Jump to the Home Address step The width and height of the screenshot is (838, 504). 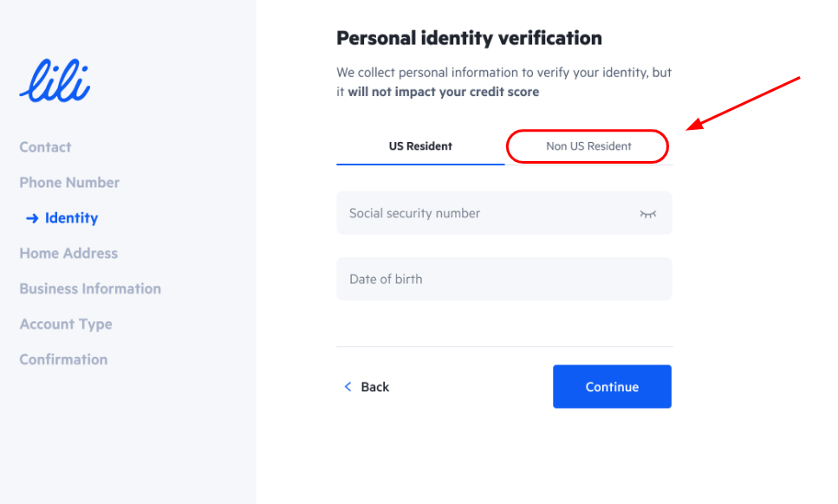click(x=68, y=254)
